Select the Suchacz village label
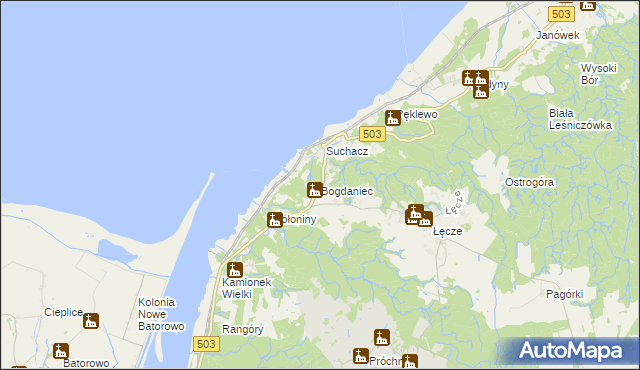640x370 pixels. pos(347,151)
